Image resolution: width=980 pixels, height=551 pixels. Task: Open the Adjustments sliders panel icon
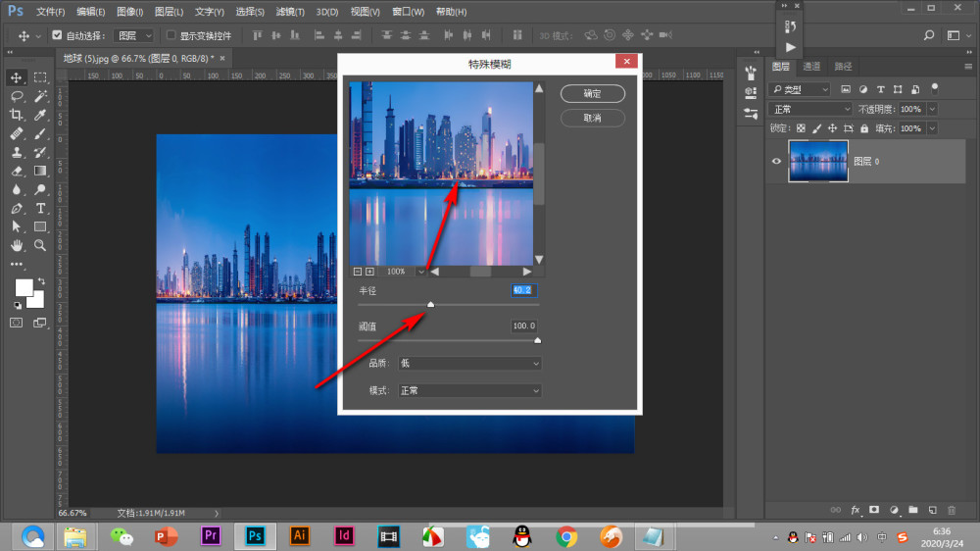751,114
